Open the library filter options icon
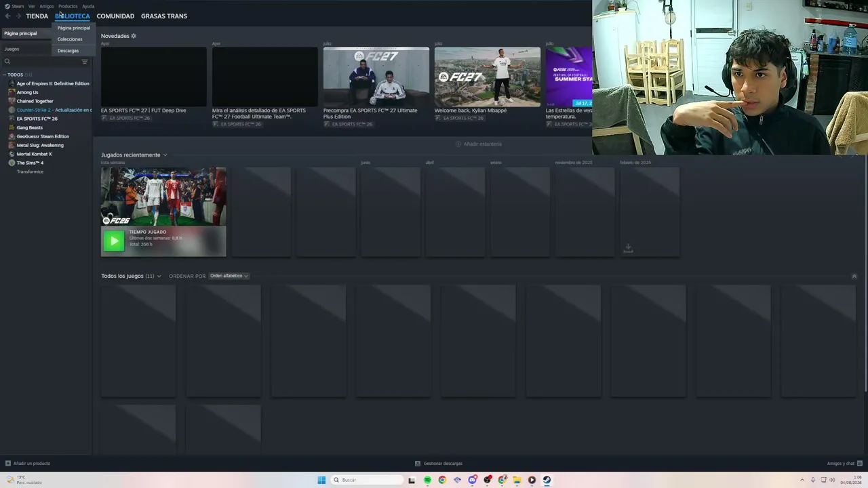868x488 pixels. point(85,62)
